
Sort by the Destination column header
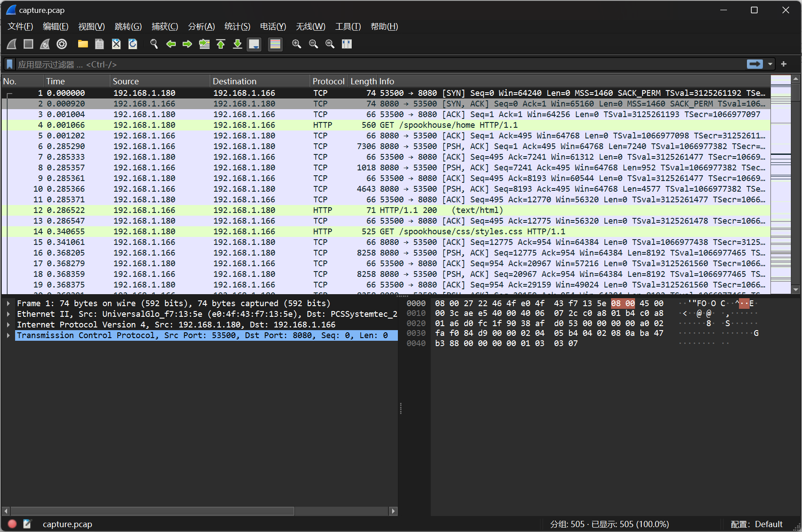point(260,81)
